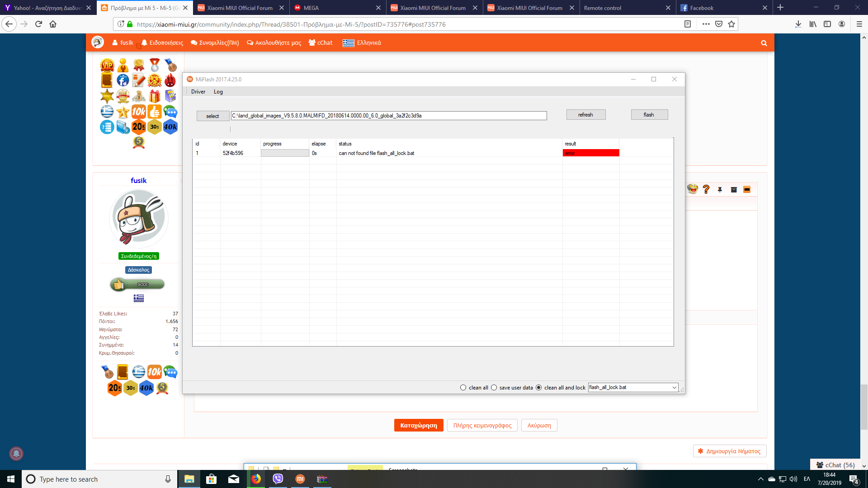Viewport: 868px width, 488px height.
Task: Open Firefox home page icon
Action: [53, 24]
